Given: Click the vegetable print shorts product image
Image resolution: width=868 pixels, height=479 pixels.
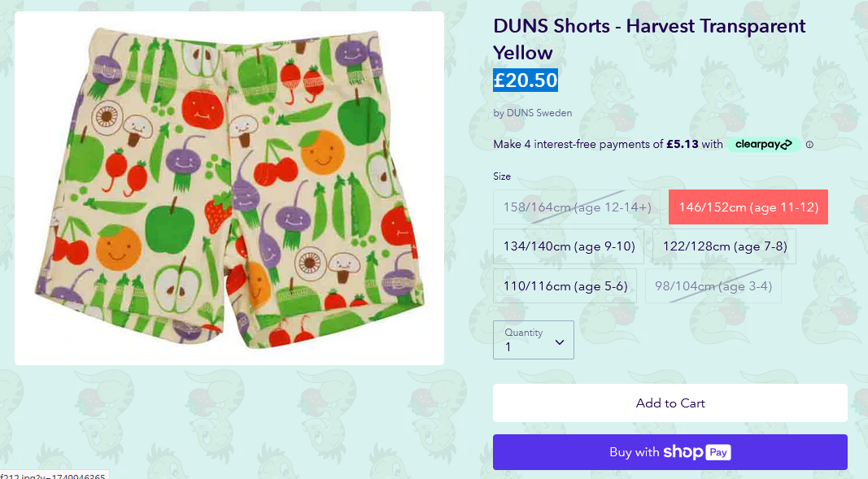Looking at the screenshot, I should tap(229, 188).
